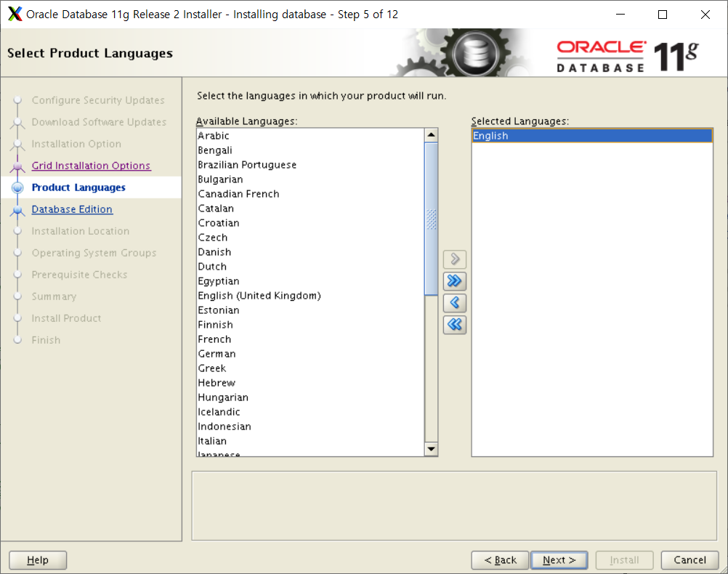Click the Cancel button

pos(690,560)
